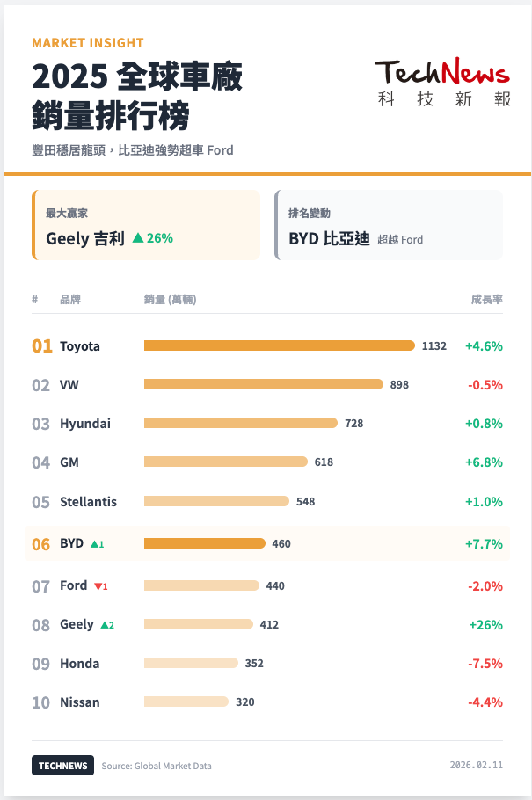Click the orange 01 rank number
The height and width of the screenshot is (800, 532).
click(41, 346)
